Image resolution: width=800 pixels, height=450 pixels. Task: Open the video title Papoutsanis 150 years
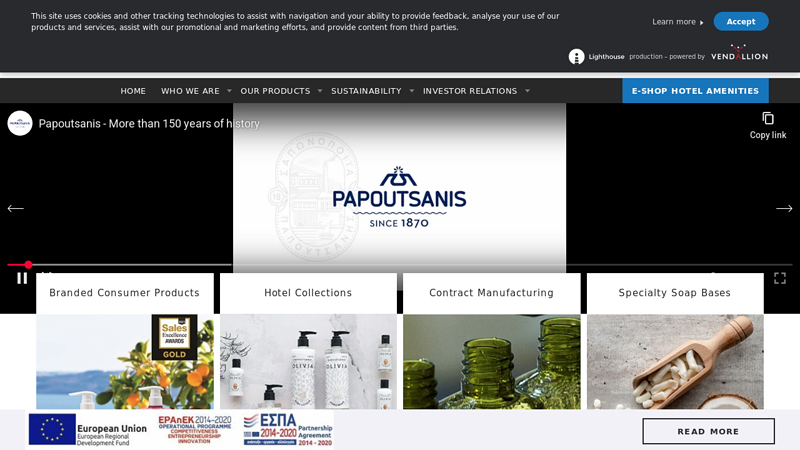(x=149, y=123)
